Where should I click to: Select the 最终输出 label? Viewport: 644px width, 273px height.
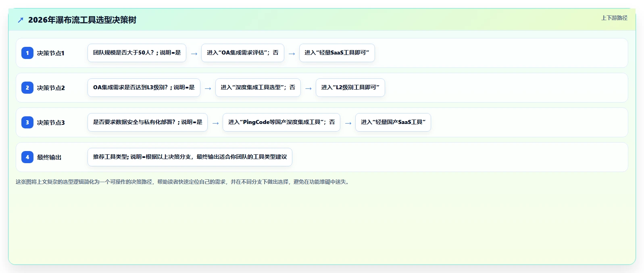49,157
